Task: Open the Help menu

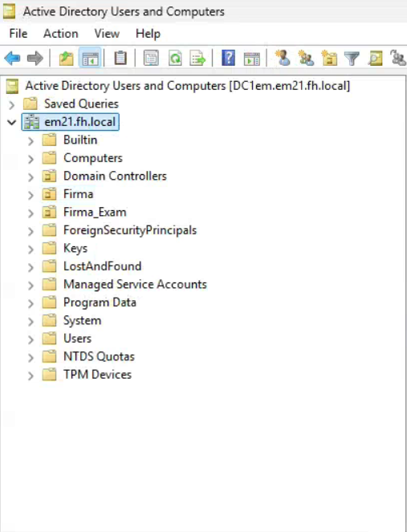Action: point(148,34)
